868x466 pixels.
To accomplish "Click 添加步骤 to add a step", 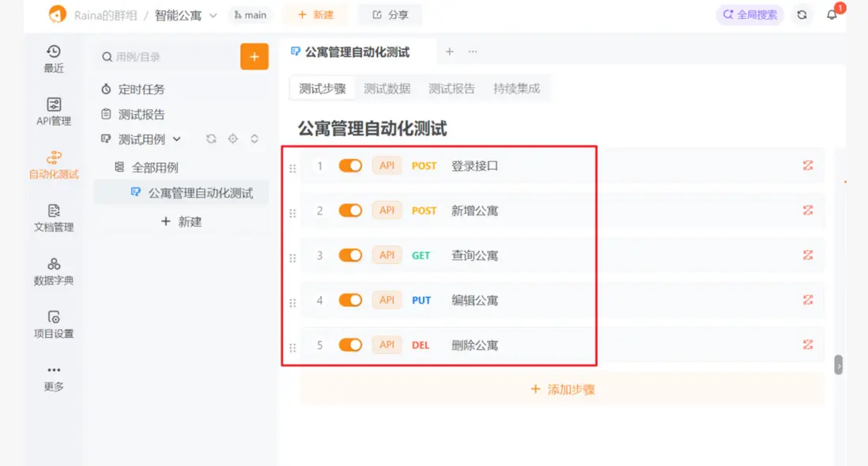I will (562, 389).
